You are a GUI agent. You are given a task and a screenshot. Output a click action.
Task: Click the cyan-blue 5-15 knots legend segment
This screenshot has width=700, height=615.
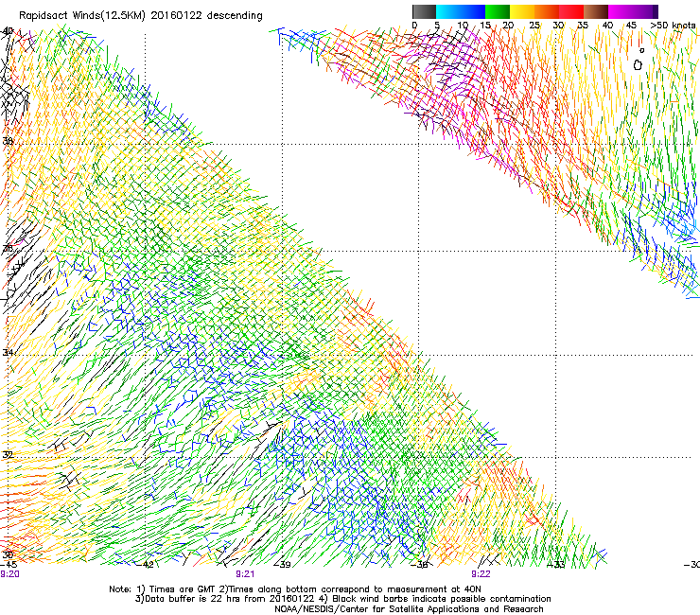tap(461, 11)
